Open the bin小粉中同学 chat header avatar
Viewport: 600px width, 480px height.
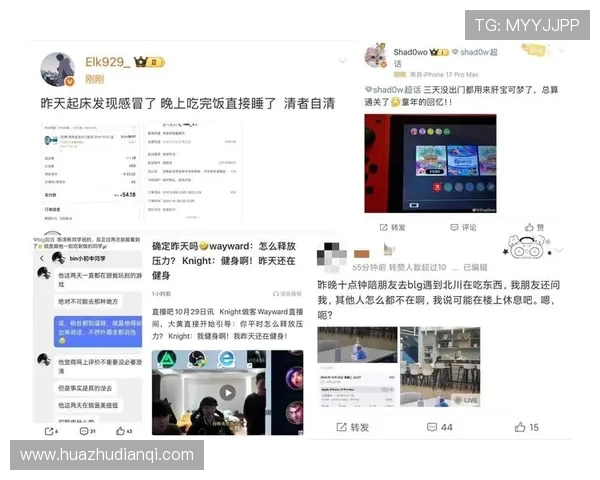(x=58, y=258)
